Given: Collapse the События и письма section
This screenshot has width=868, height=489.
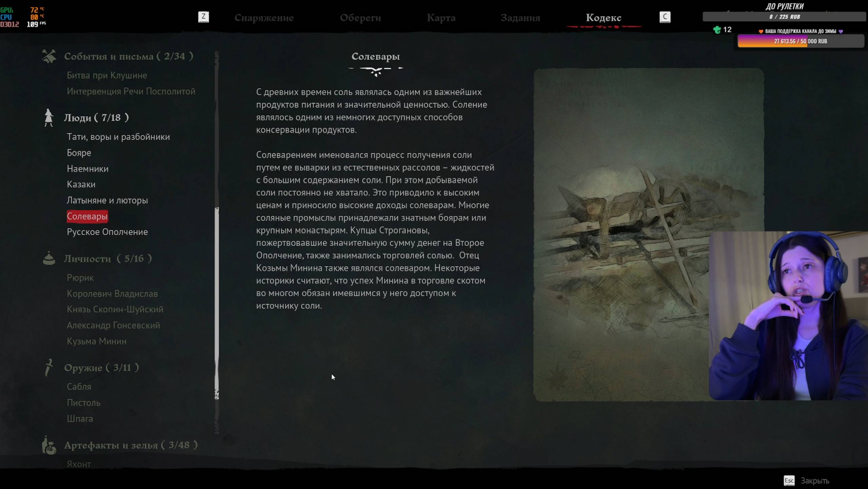Looking at the screenshot, I should (x=129, y=56).
